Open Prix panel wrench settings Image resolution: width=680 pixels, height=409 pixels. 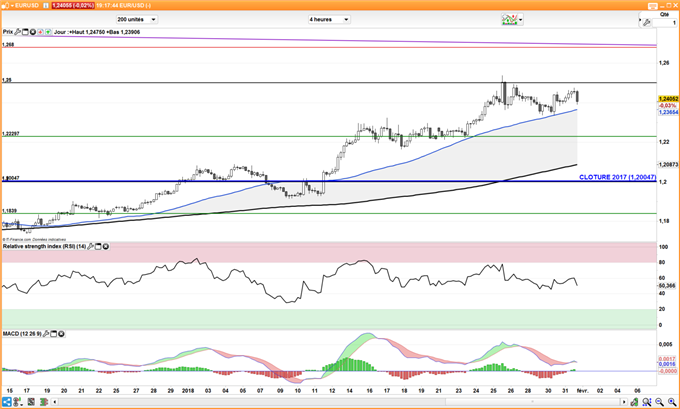coord(18,32)
